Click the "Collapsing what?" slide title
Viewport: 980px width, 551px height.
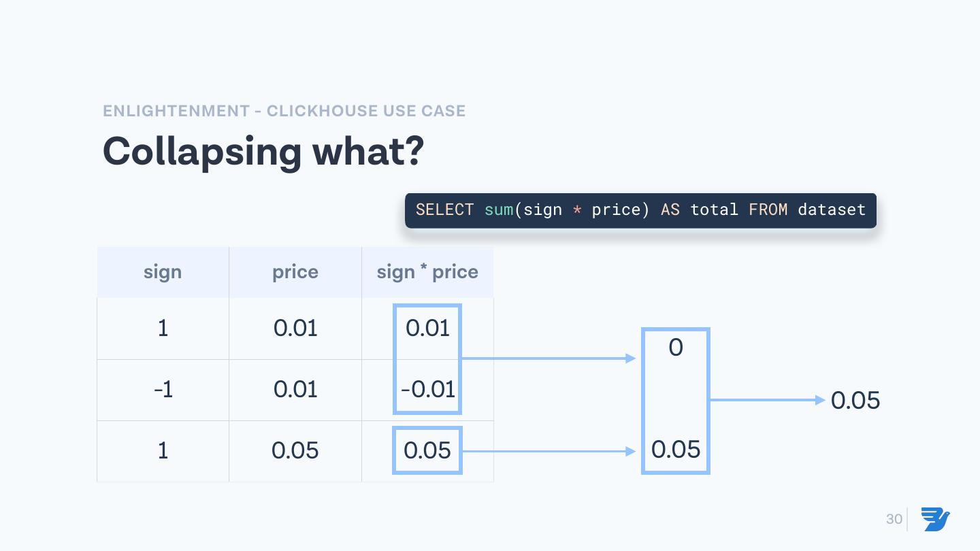(x=263, y=151)
